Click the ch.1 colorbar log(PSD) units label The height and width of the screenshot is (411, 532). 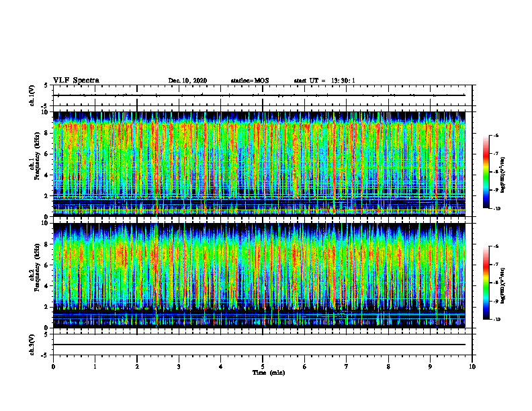coord(504,175)
